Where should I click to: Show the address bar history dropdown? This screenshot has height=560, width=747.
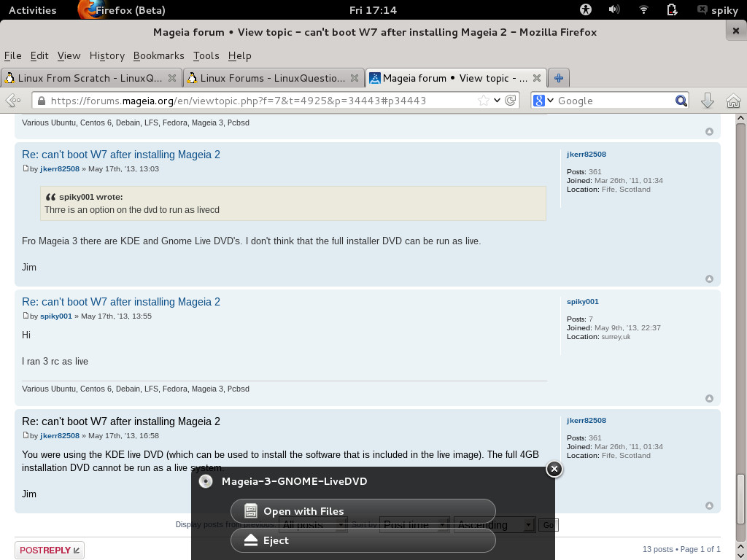[497, 101]
